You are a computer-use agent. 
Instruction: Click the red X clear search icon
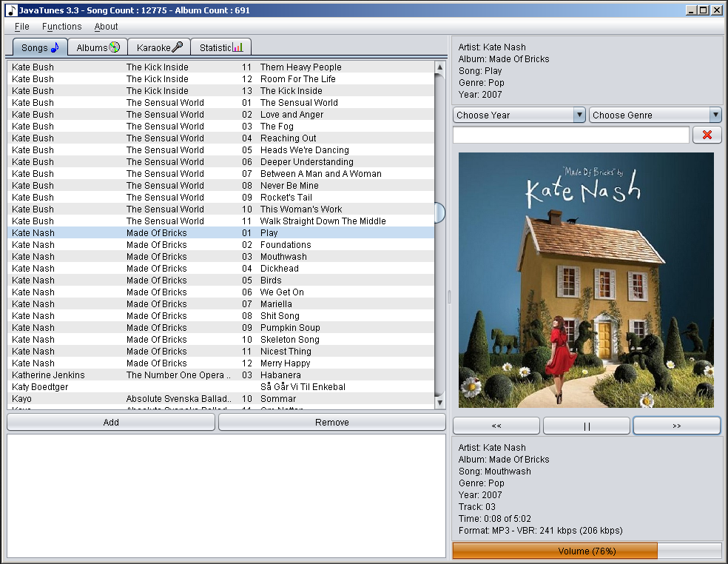(707, 135)
